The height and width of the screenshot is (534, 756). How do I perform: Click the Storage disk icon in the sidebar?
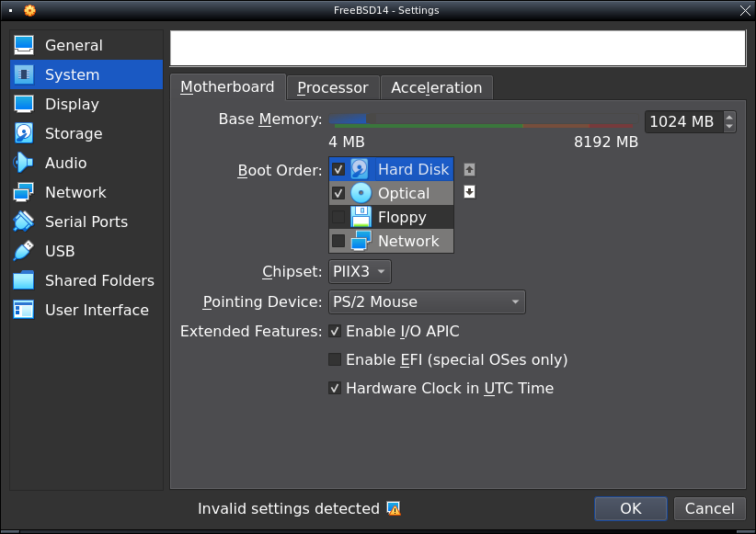tap(24, 133)
